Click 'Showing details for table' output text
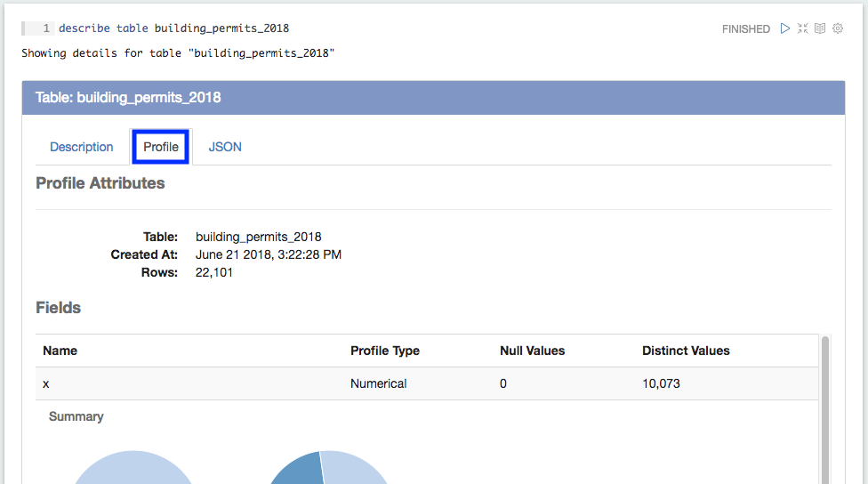This screenshot has width=868, height=484. coord(178,53)
